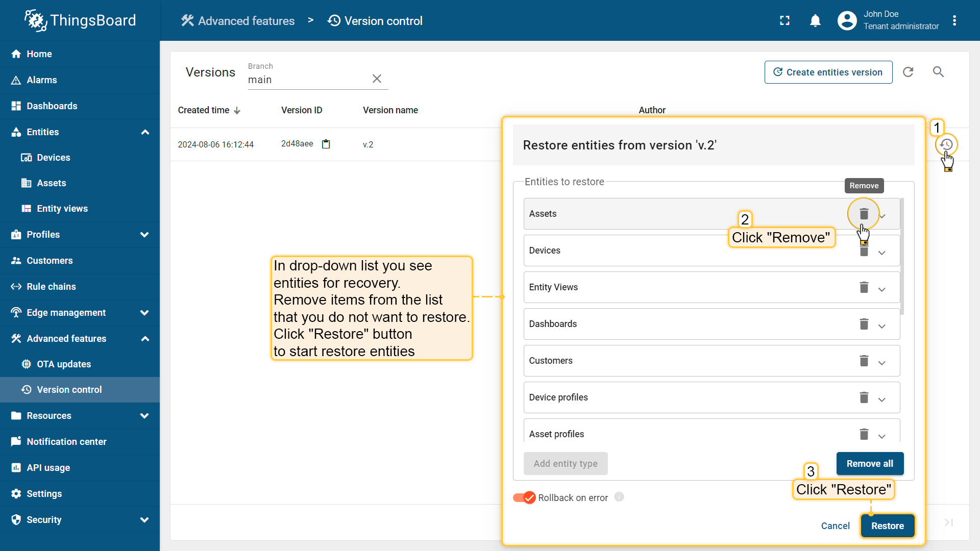Screen dimensions: 980x551
Task: Open the notifications bell
Action: pos(815,20)
